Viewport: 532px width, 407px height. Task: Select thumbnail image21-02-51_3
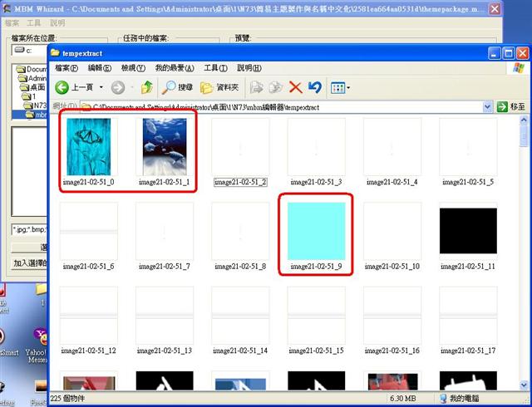click(x=316, y=146)
